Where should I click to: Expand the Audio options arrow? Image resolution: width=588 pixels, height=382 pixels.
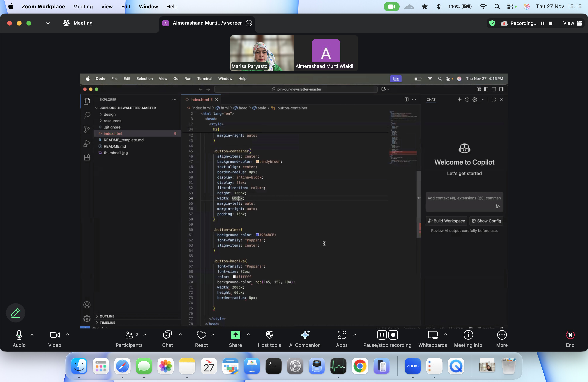coord(32,335)
